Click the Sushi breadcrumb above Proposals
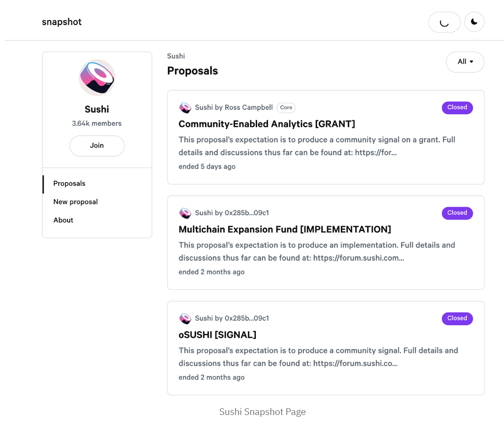This screenshot has height=426, width=504. click(176, 56)
